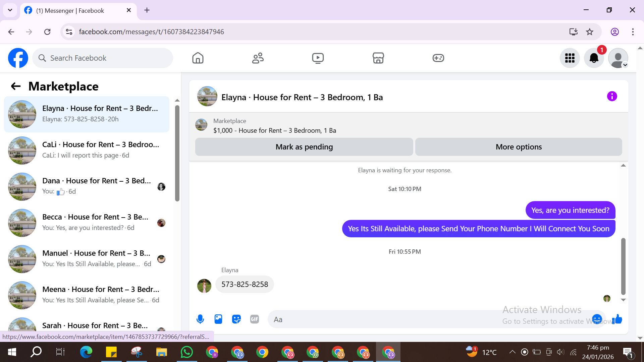
Task: Expand the Chrome tab search dropdown
Action: click(x=10, y=10)
